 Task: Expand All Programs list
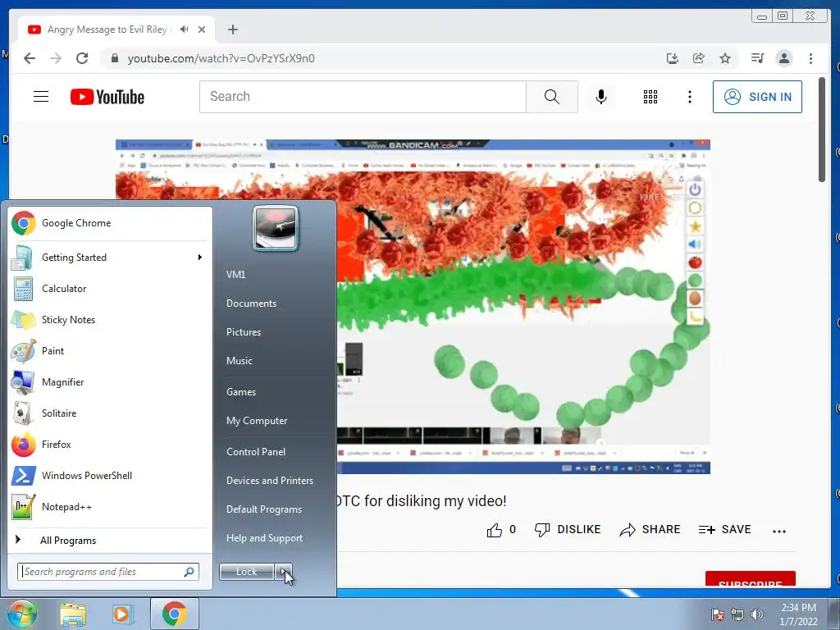(x=110, y=540)
